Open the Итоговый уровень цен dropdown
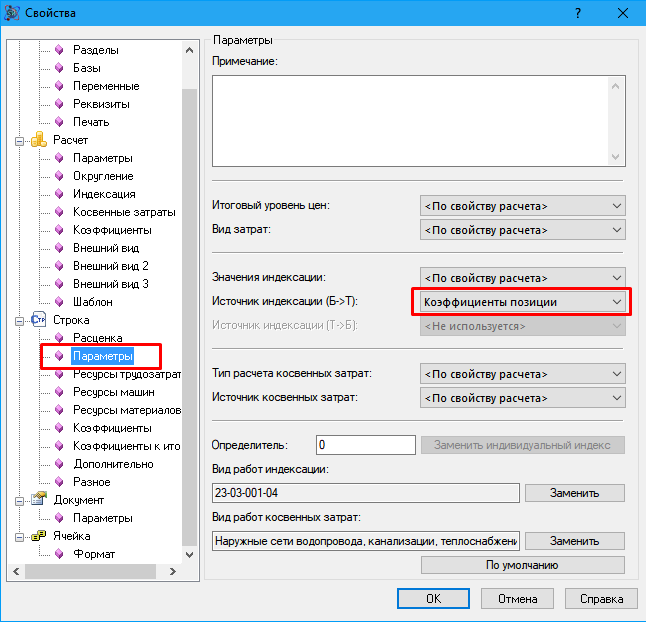 (x=522, y=206)
